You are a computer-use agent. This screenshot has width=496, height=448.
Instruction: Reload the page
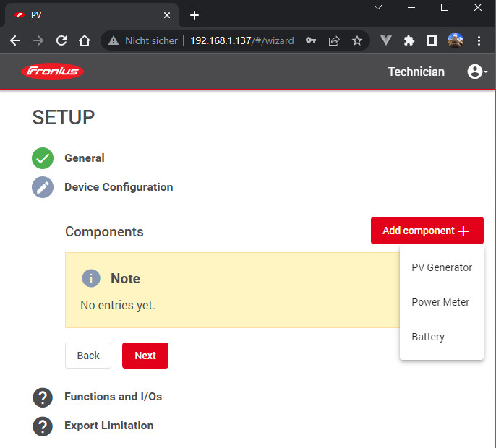[61, 41]
